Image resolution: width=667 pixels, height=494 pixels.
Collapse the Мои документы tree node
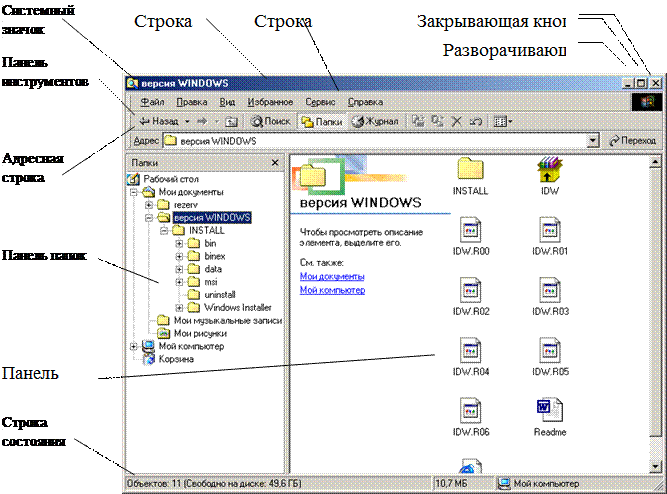pyautogui.click(x=134, y=192)
